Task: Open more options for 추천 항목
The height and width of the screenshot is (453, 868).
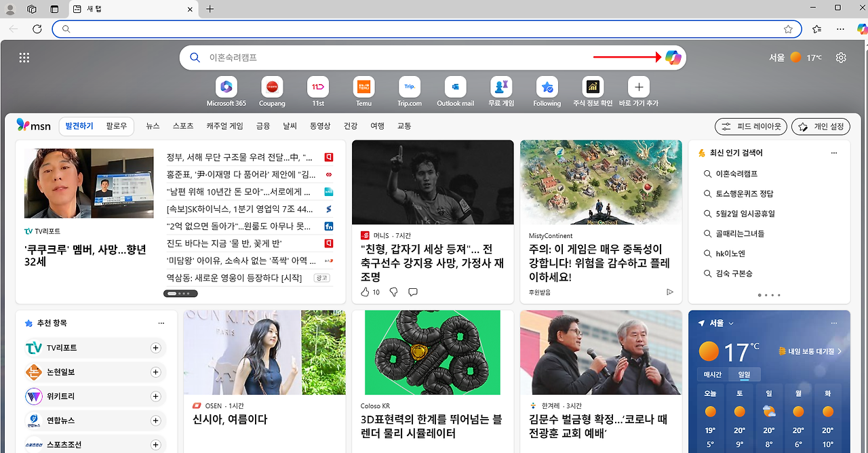Action: pos(161,323)
